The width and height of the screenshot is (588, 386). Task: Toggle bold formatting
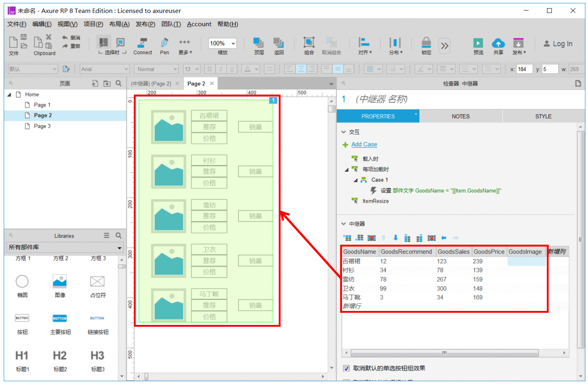(x=210, y=69)
